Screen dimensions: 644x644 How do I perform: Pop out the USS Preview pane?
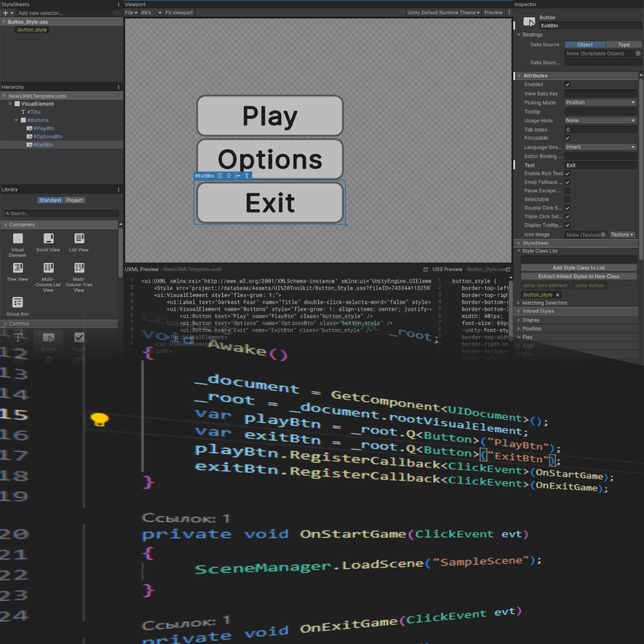(508, 270)
